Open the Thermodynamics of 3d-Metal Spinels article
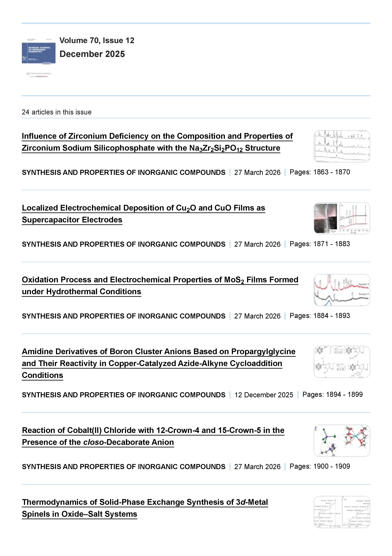Viewport: 392px width, 556px height. coord(145,502)
